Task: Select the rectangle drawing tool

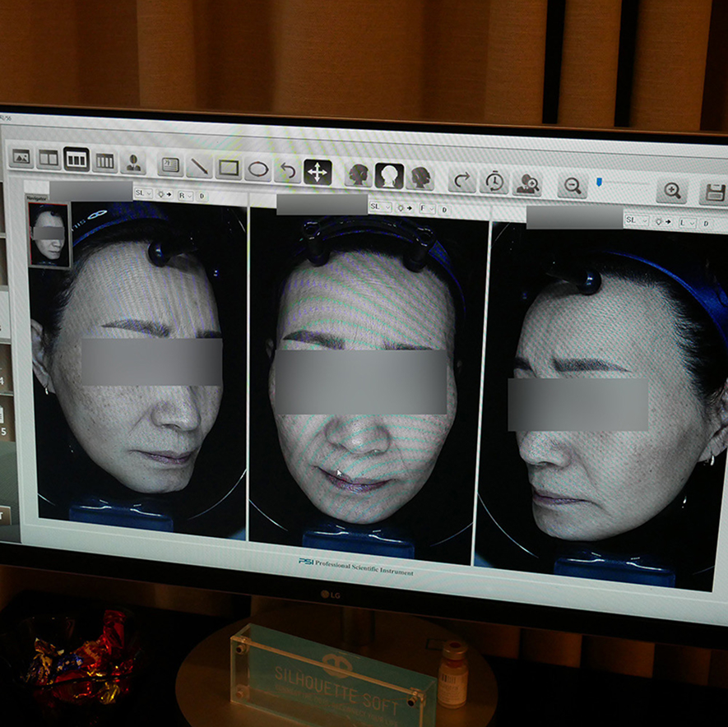Action: (229, 169)
